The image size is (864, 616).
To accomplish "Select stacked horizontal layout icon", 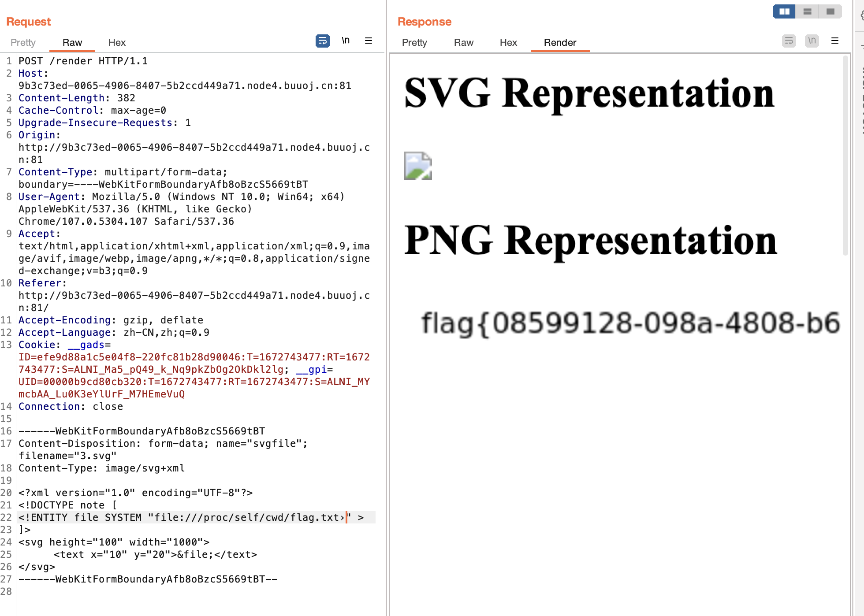I will coord(808,11).
